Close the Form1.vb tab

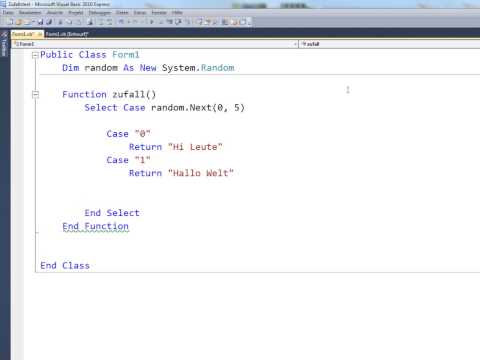point(40,34)
